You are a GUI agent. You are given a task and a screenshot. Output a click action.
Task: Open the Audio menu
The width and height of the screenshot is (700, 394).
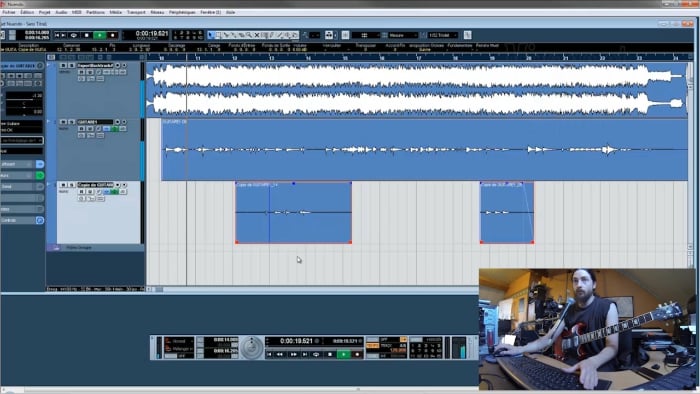coord(61,12)
